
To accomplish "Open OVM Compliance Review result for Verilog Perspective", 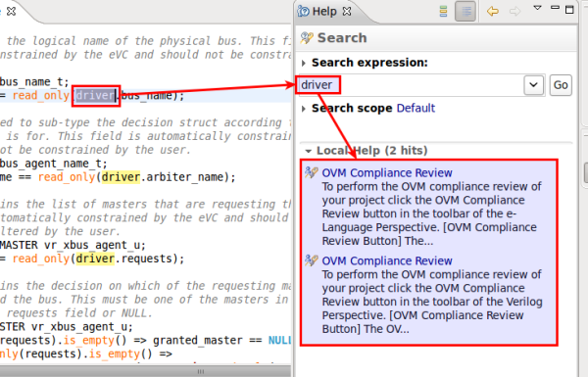I will [387, 260].
